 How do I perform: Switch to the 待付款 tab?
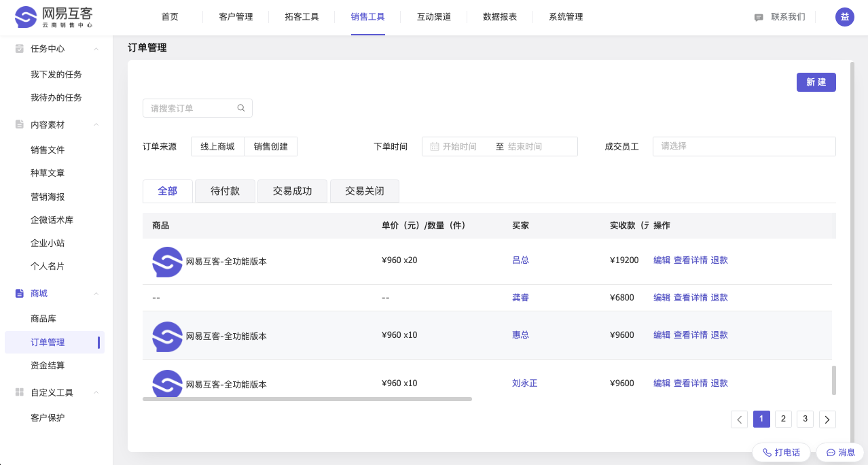pos(225,192)
